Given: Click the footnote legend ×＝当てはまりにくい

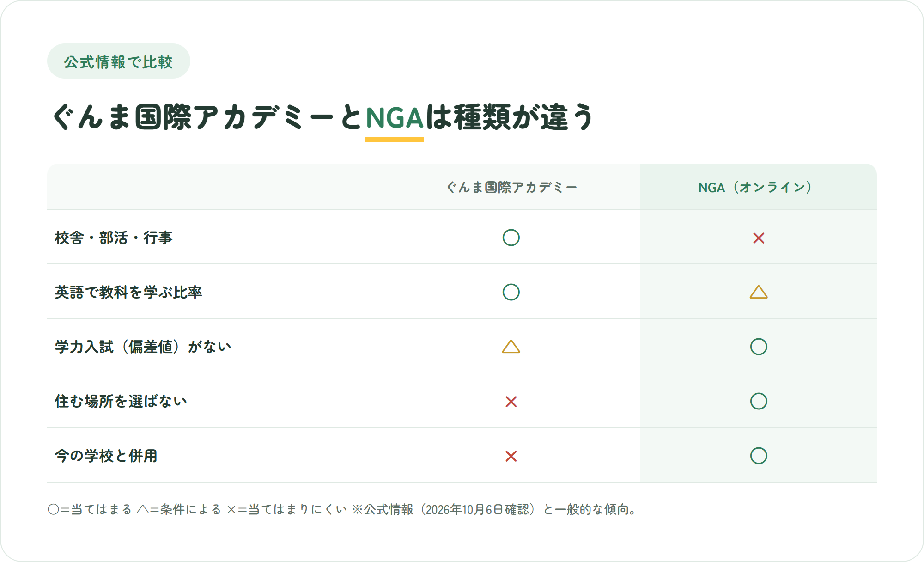Looking at the screenshot, I should 286,509.
